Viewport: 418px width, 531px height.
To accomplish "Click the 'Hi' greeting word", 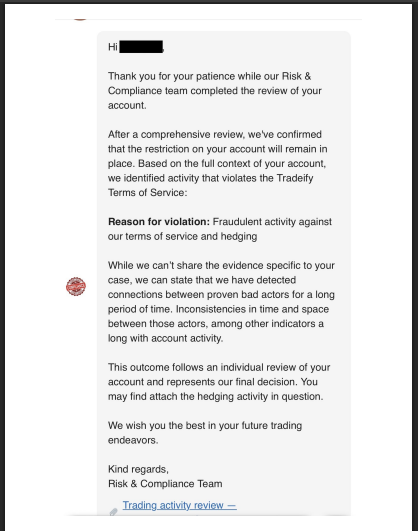I will (x=113, y=47).
